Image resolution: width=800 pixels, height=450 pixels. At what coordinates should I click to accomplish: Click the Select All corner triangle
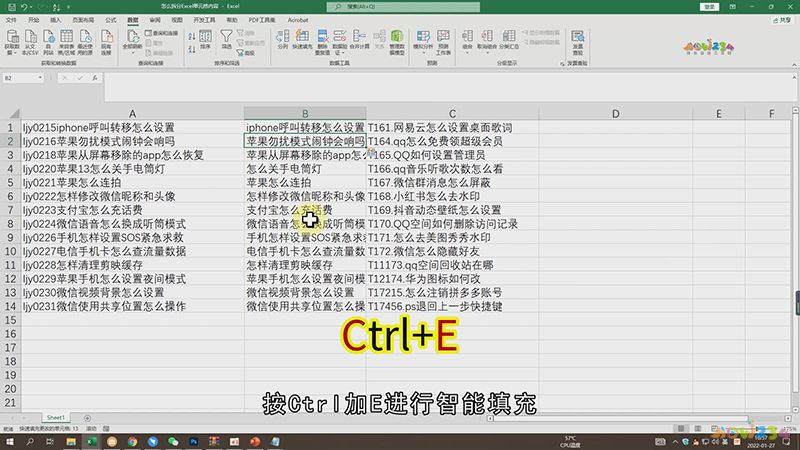[x=14, y=113]
